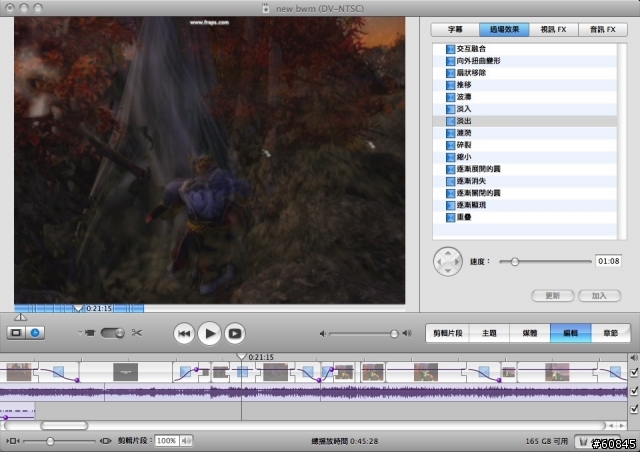Select the 淡出 transition
Viewport: 640px width, 452px height.
click(525, 121)
